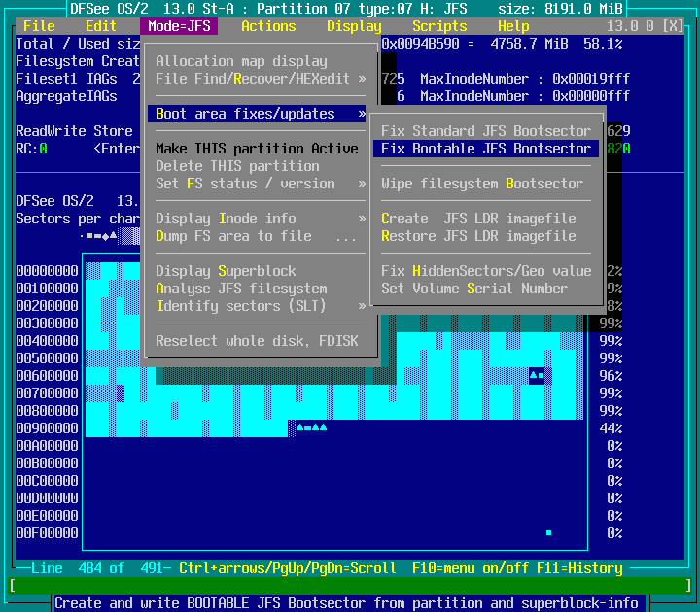Open the Display menu
This screenshot has height=612, width=700.
point(354,26)
